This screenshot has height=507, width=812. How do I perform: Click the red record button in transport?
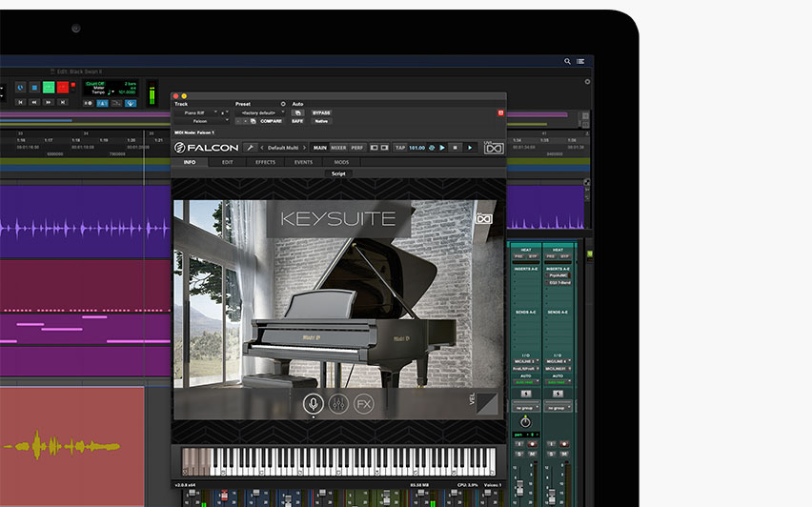[x=62, y=87]
